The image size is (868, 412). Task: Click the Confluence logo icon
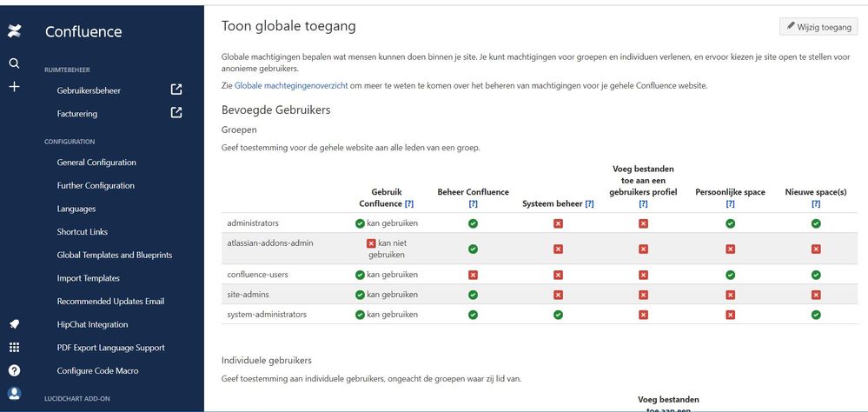tap(15, 31)
